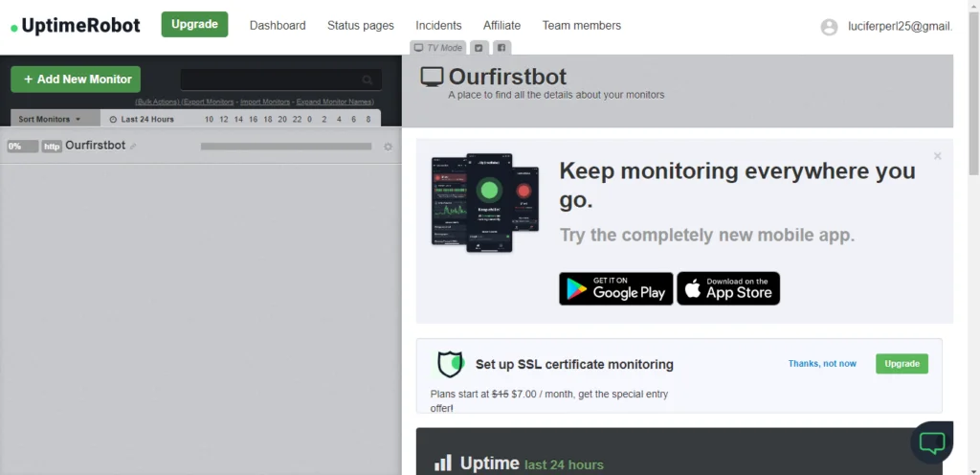Click the Ourfirstbot 24-hour uptime bar
Screen dimensions: 980x475
click(286, 147)
